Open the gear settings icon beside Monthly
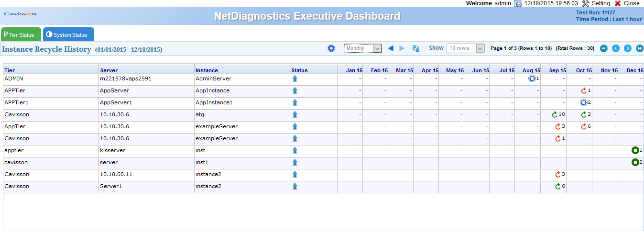 pos(331,48)
